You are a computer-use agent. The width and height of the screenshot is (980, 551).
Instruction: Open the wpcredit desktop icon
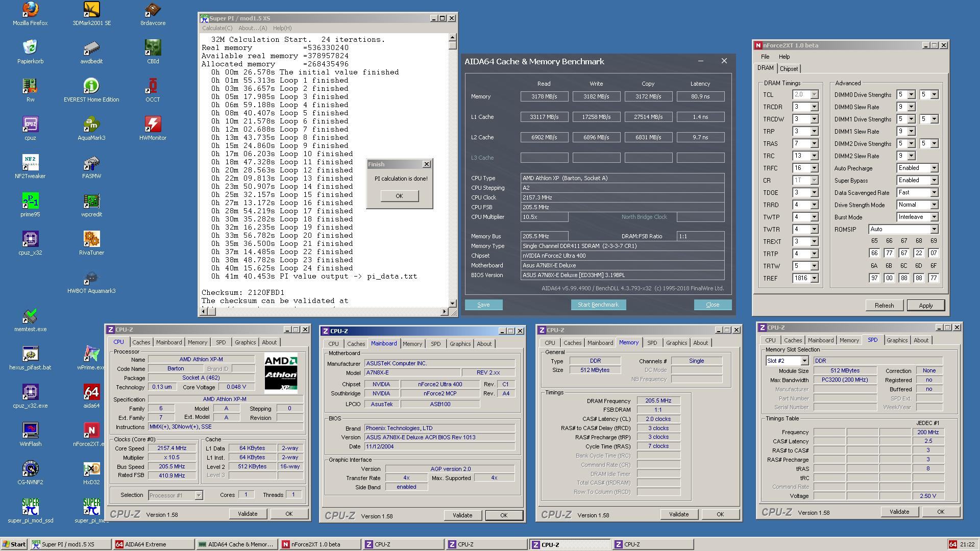tap(91, 205)
